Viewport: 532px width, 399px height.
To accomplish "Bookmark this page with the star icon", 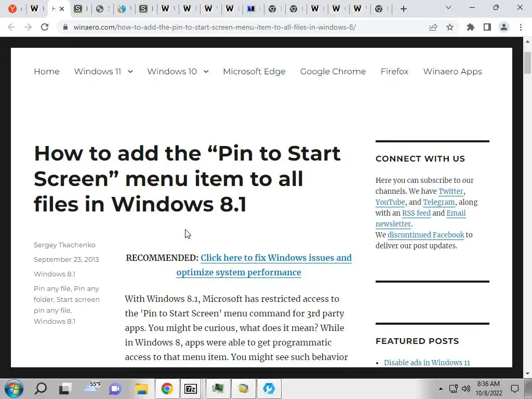I will coord(450,27).
